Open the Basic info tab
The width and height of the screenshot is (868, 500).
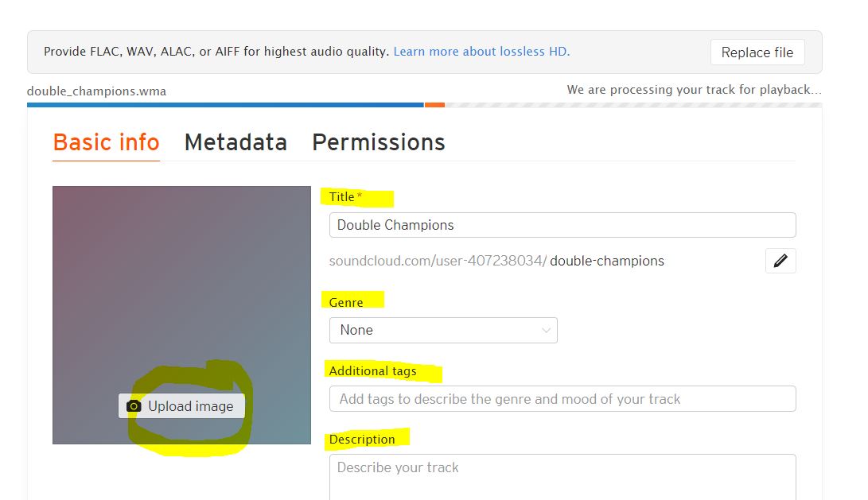pyautogui.click(x=107, y=142)
